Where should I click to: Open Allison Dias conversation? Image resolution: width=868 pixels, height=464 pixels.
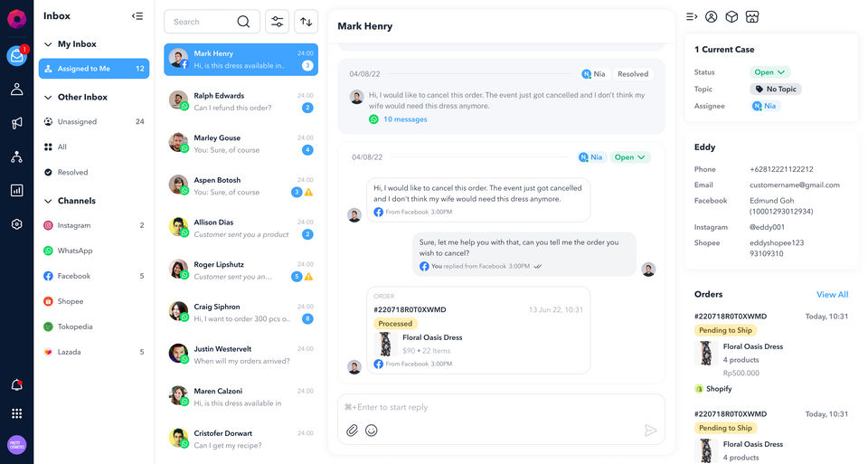[x=241, y=228]
